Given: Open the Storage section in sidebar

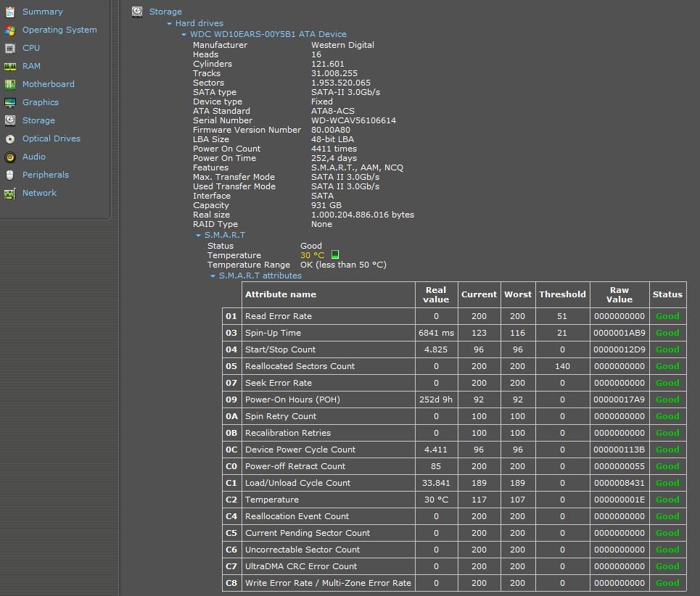Looking at the screenshot, I should (x=38, y=120).
